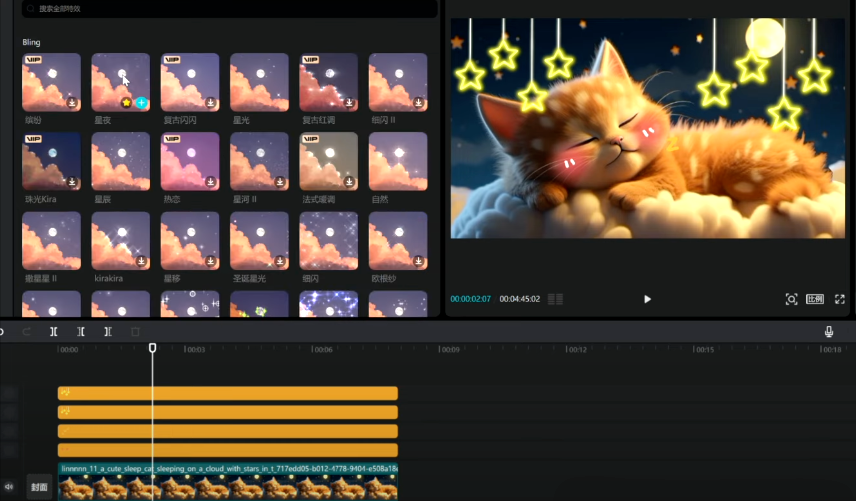
Task: Play the video preview
Action: (647, 299)
